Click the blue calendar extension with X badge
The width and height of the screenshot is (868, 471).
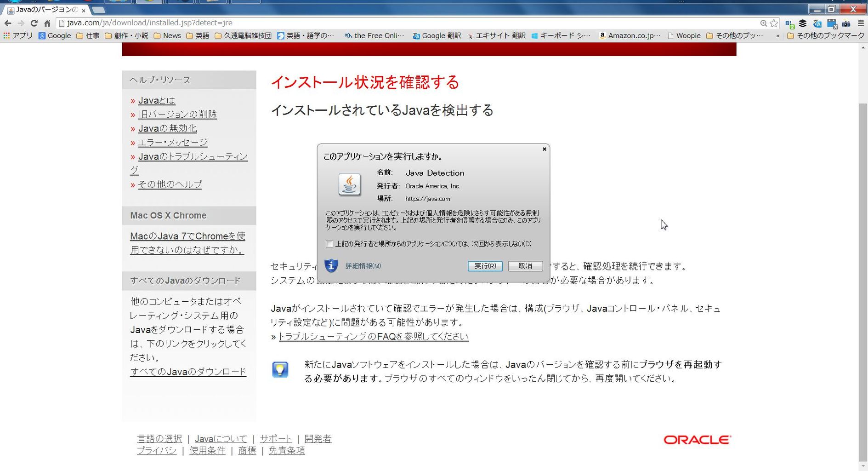point(832,23)
